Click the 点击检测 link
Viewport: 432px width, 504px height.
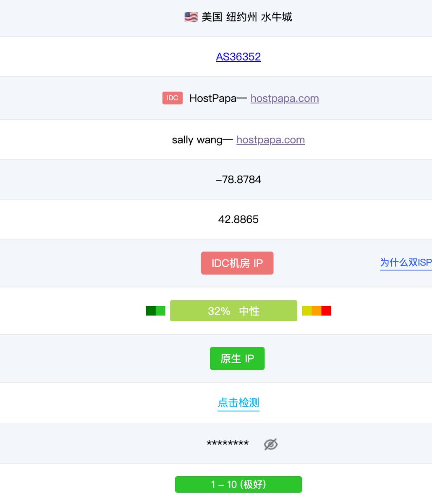[x=238, y=402]
